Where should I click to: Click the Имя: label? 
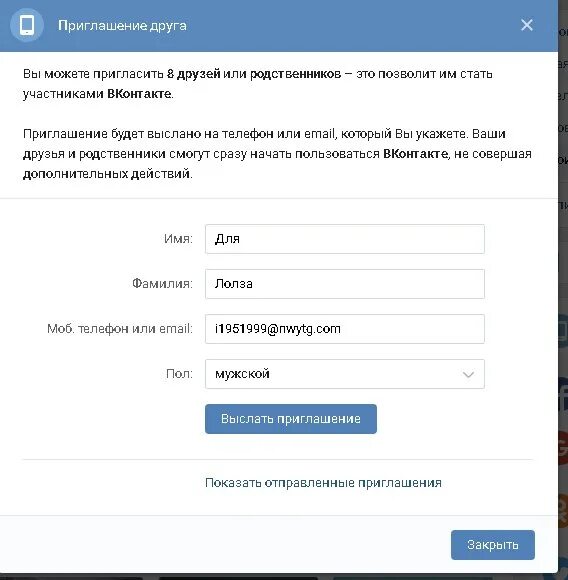178,239
